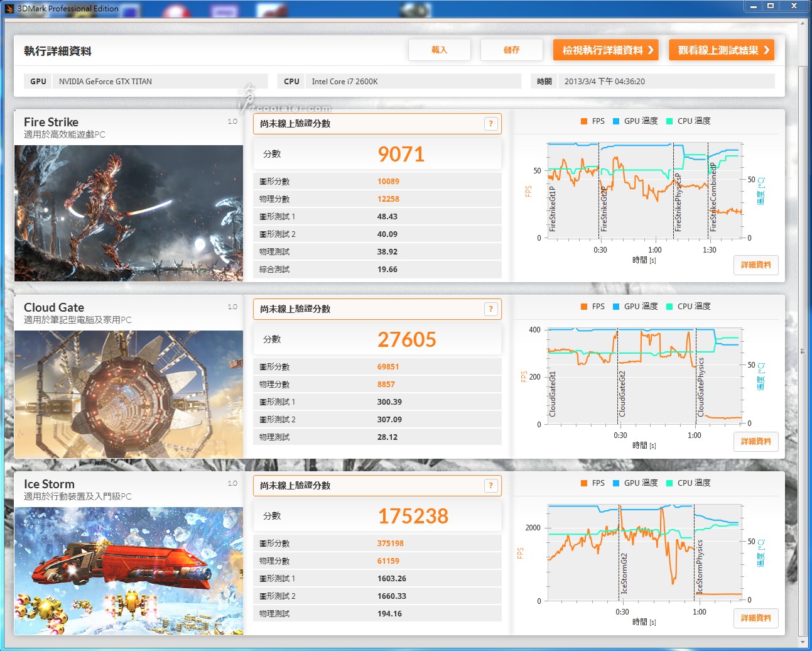Open Cloud Gate 詳細資料 details button

(x=756, y=442)
